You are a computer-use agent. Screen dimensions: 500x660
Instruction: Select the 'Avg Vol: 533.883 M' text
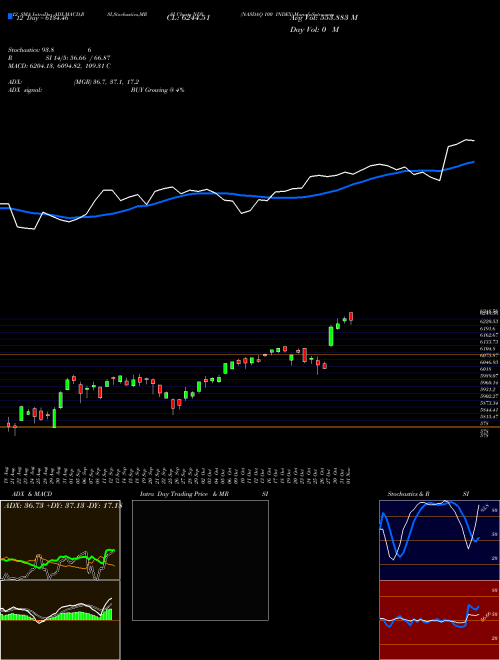pos(324,18)
